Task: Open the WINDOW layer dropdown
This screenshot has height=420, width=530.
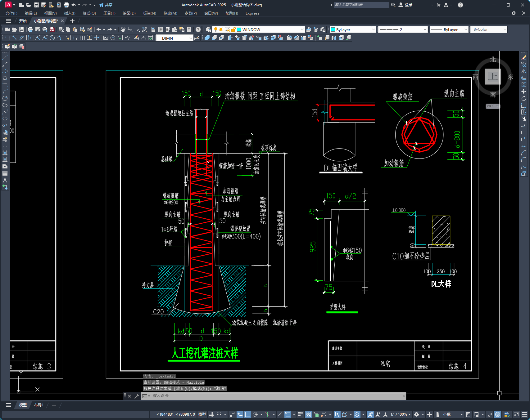Action: (302, 29)
